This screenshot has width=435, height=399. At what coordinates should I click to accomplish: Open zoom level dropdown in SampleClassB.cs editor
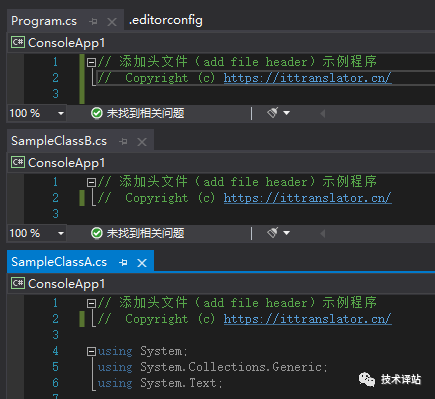tap(61, 233)
